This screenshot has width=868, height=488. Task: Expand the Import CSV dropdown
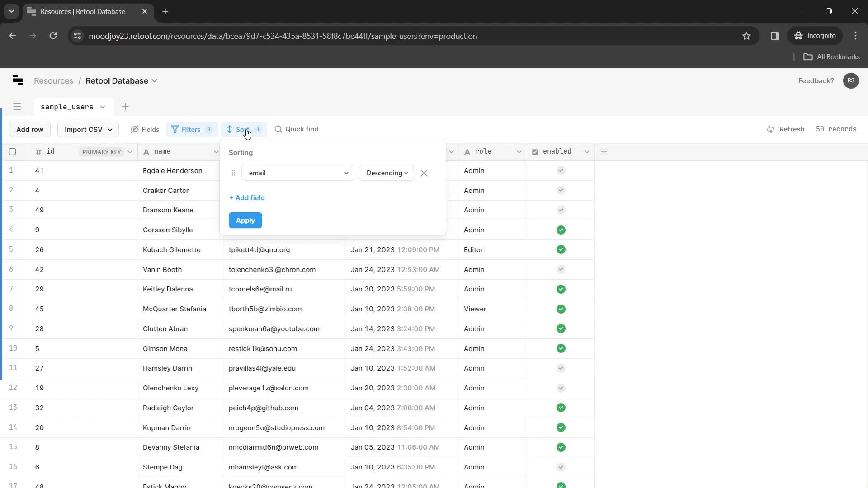88,129
